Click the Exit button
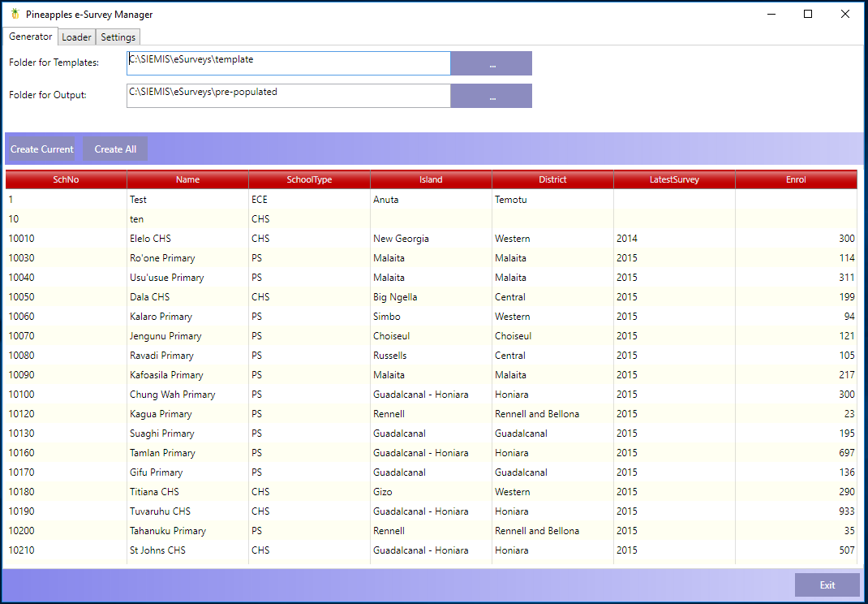This screenshot has height=604, width=868. 827,585
